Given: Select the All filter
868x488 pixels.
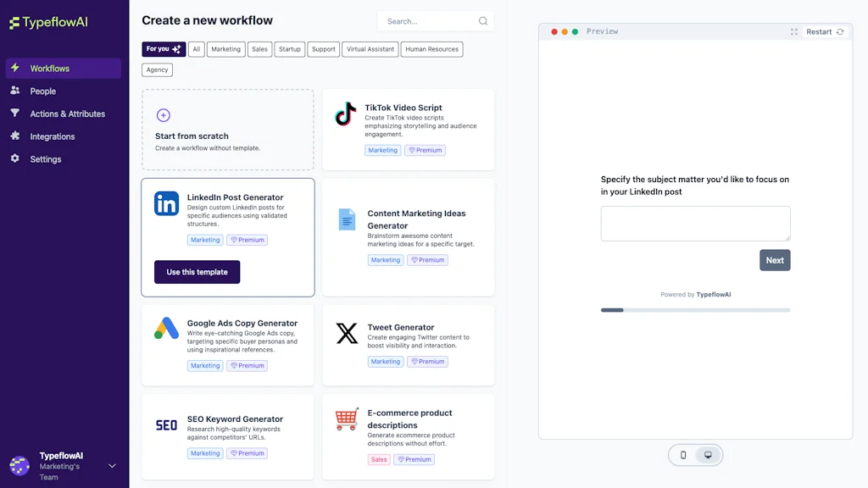Looking at the screenshot, I should (x=197, y=49).
